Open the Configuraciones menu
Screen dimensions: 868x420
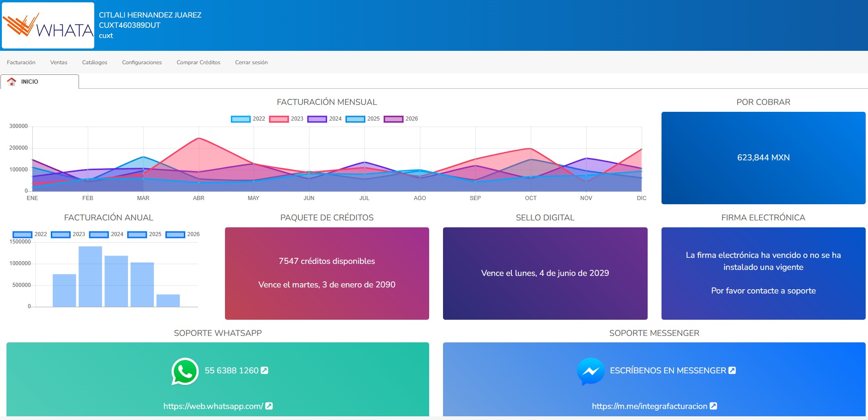[x=142, y=62]
